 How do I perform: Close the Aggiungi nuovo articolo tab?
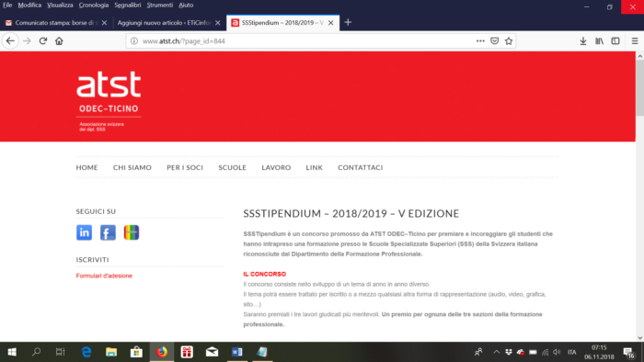click(x=218, y=23)
